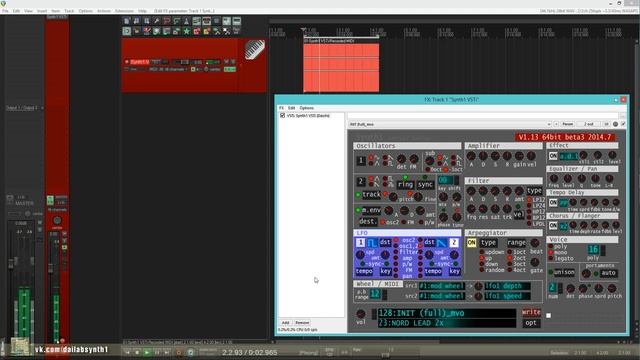This screenshot has height=360, width=640.
Task: Click Param button in FX window
Action: click(x=567, y=124)
